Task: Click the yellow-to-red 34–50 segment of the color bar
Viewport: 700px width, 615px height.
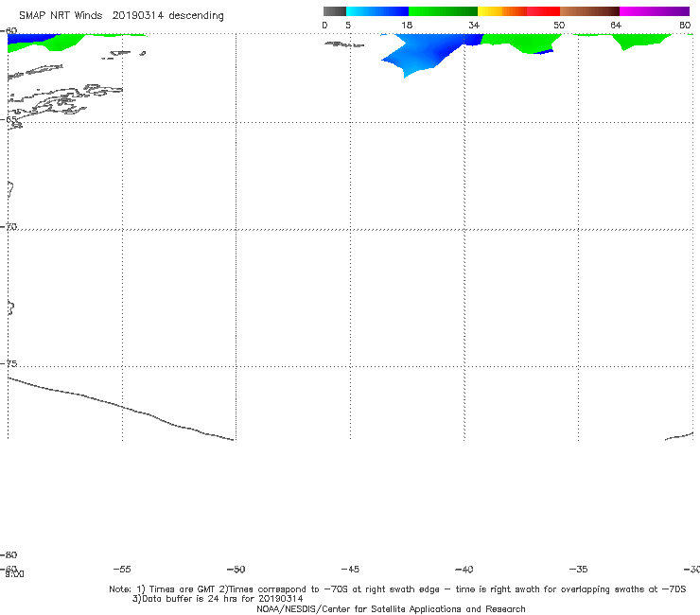Action: (x=518, y=11)
